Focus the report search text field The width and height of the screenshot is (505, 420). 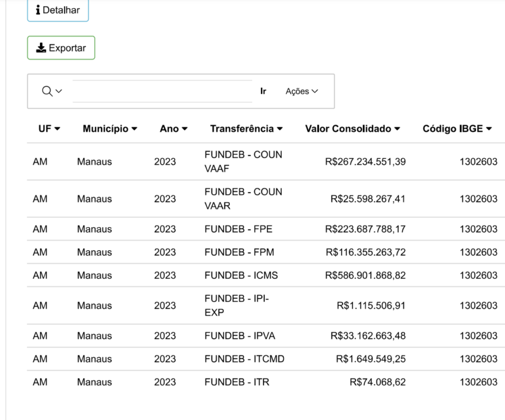coord(162,91)
